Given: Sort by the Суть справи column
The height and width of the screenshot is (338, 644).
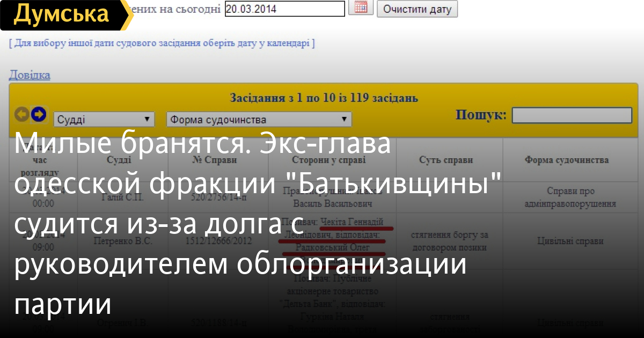Looking at the screenshot, I should 446,160.
